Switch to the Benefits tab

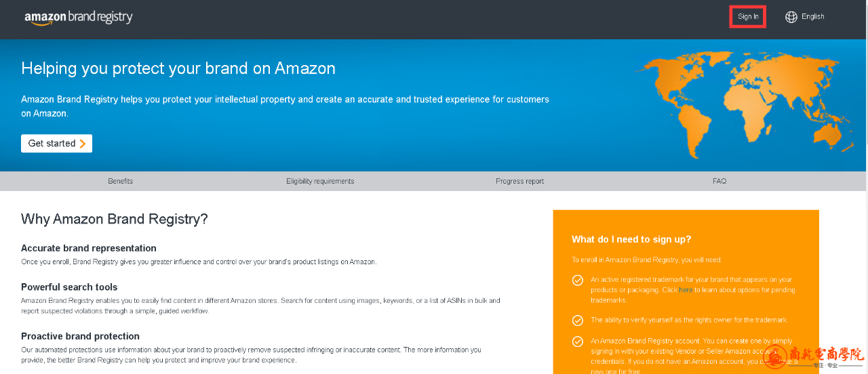[121, 182]
